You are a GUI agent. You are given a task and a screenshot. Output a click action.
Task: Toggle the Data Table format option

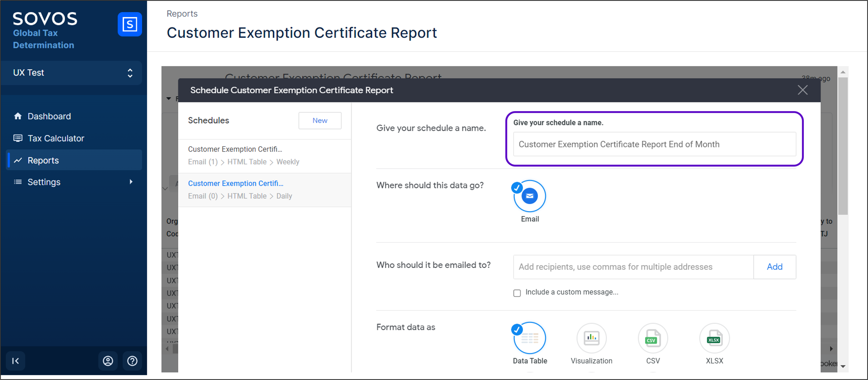click(x=530, y=338)
